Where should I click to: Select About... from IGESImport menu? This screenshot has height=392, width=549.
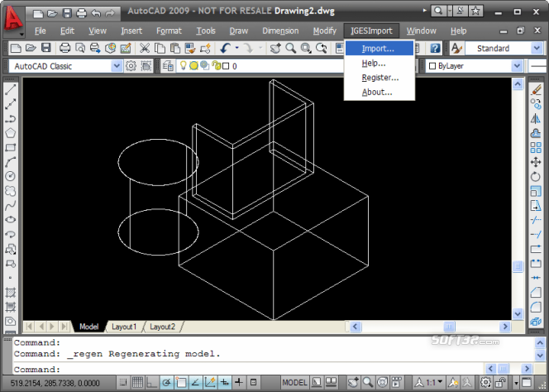click(x=380, y=92)
